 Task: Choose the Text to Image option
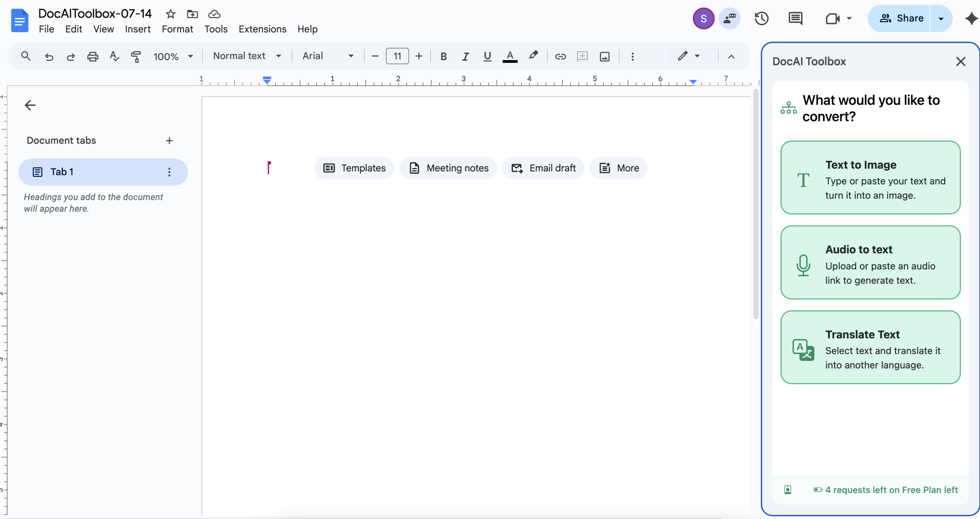870,178
